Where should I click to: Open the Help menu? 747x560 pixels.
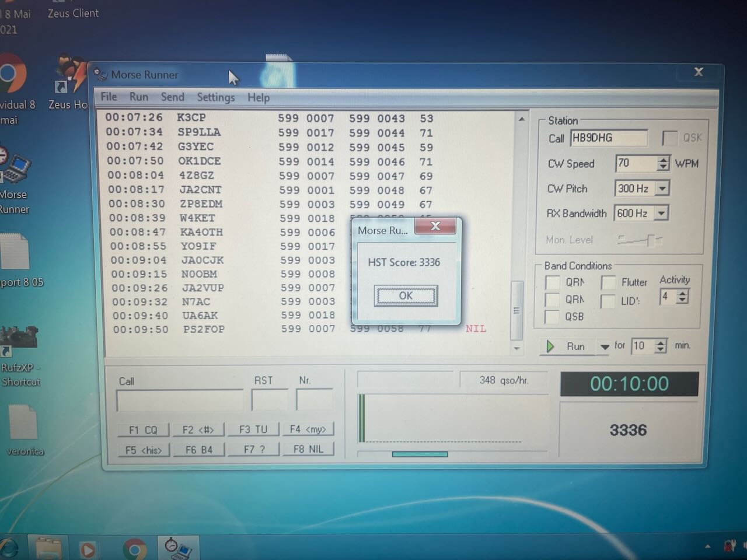(x=259, y=97)
